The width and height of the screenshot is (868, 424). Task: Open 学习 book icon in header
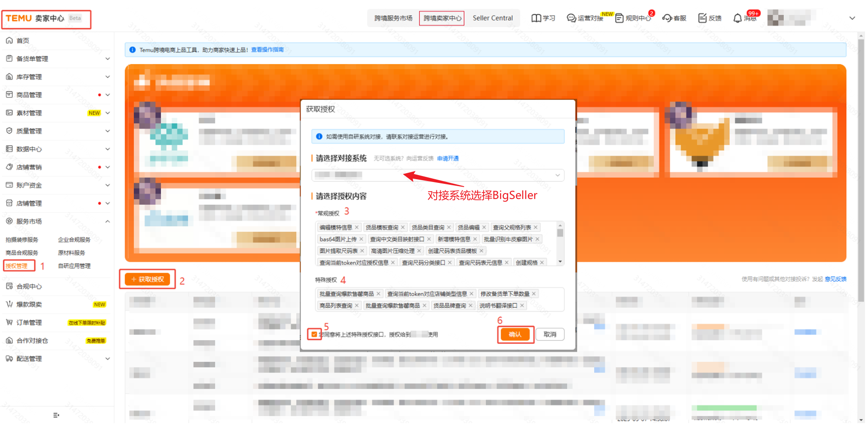point(536,18)
